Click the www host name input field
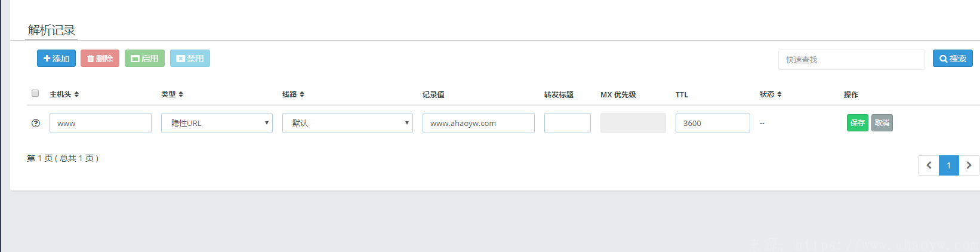This screenshot has width=980, height=252. click(x=100, y=123)
